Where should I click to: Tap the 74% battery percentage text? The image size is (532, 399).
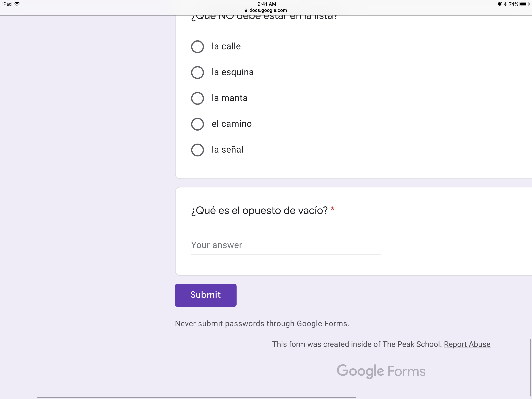[x=513, y=4]
